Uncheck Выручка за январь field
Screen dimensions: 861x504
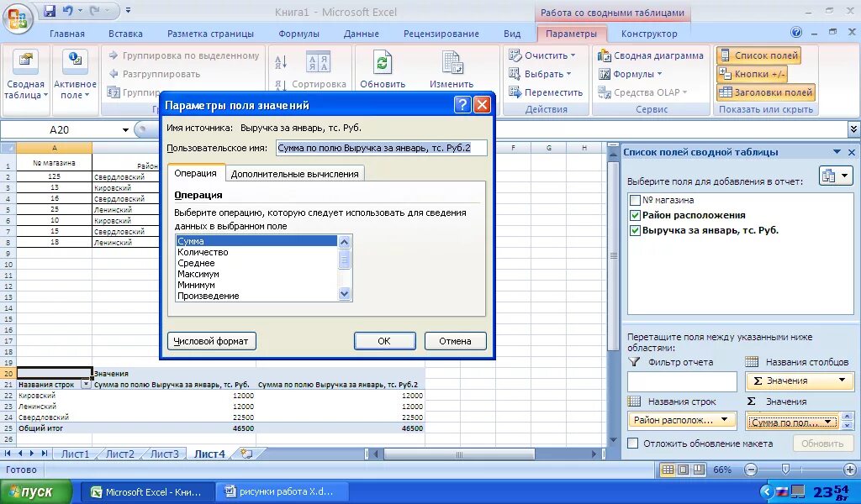[x=636, y=231]
